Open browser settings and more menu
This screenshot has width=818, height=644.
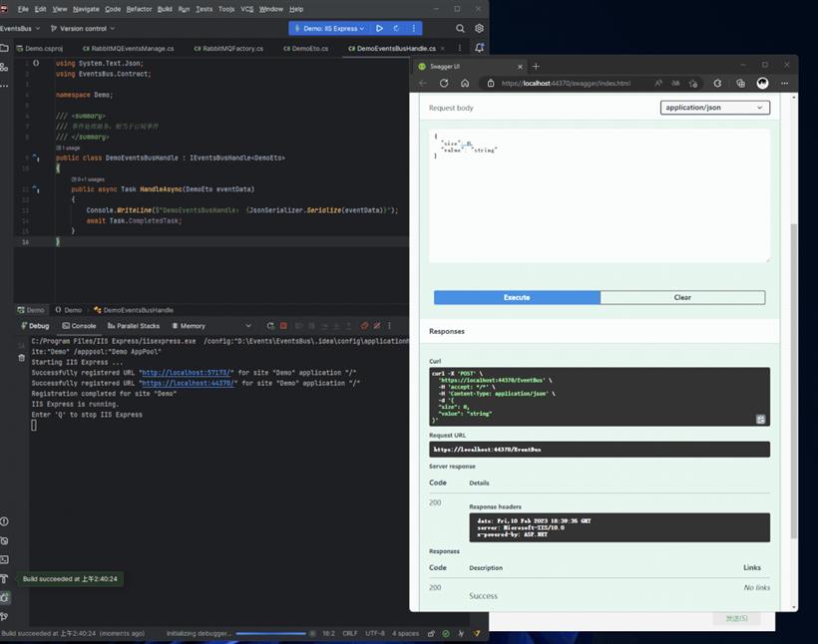[x=785, y=83]
